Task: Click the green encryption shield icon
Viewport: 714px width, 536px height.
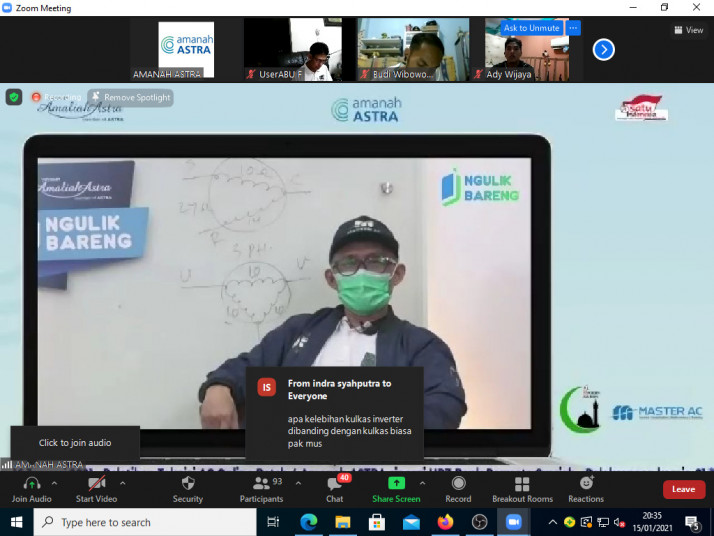Action: point(14,97)
